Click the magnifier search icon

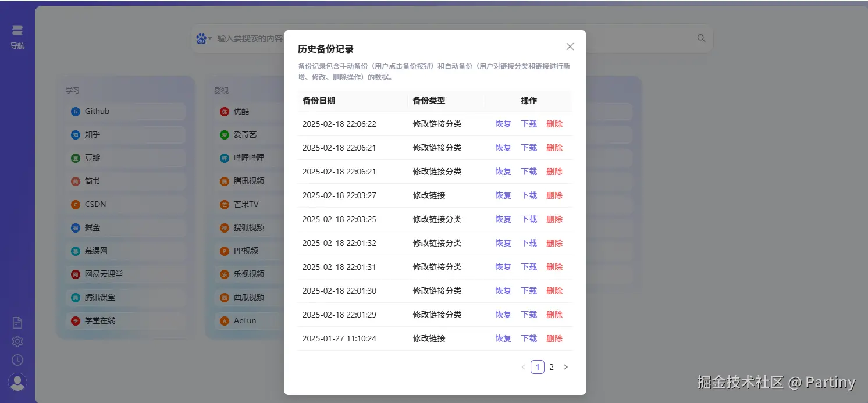(701, 38)
